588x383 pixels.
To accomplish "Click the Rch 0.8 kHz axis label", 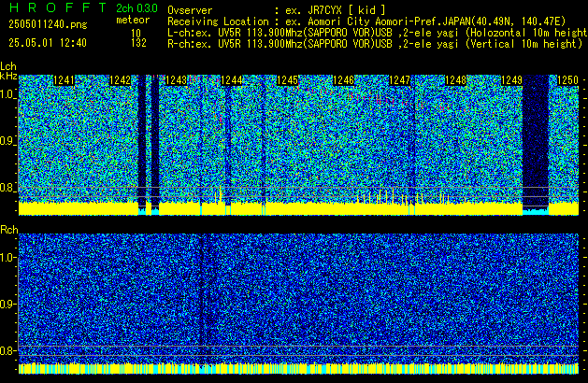I will click(x=7, y=350).
